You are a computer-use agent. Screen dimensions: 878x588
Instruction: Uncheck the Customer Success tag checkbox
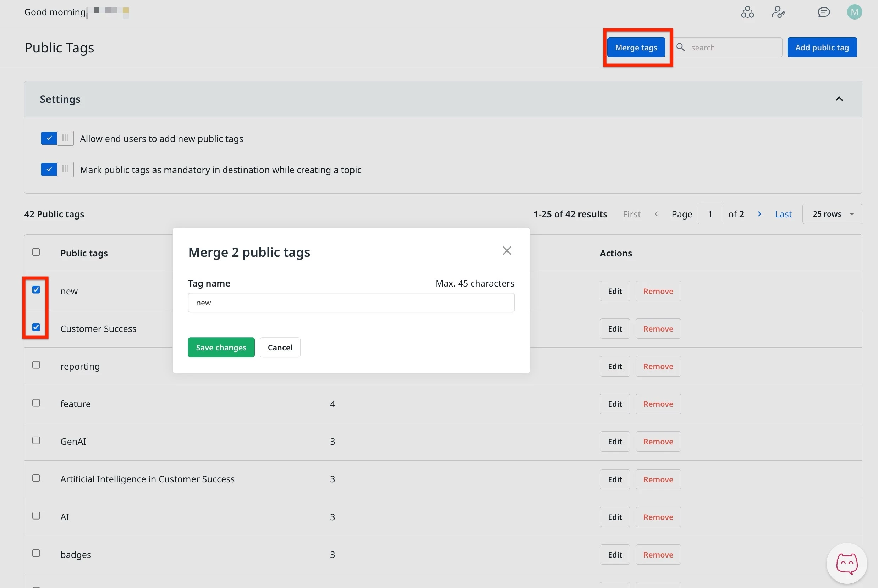pyautogui.click(x=36, y=327)
